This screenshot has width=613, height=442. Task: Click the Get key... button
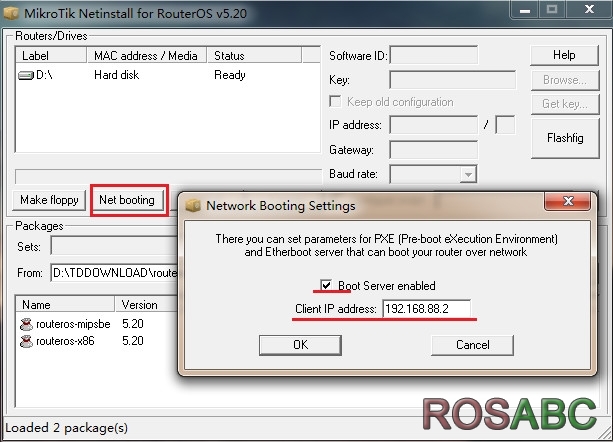click(x=565, y=104)
